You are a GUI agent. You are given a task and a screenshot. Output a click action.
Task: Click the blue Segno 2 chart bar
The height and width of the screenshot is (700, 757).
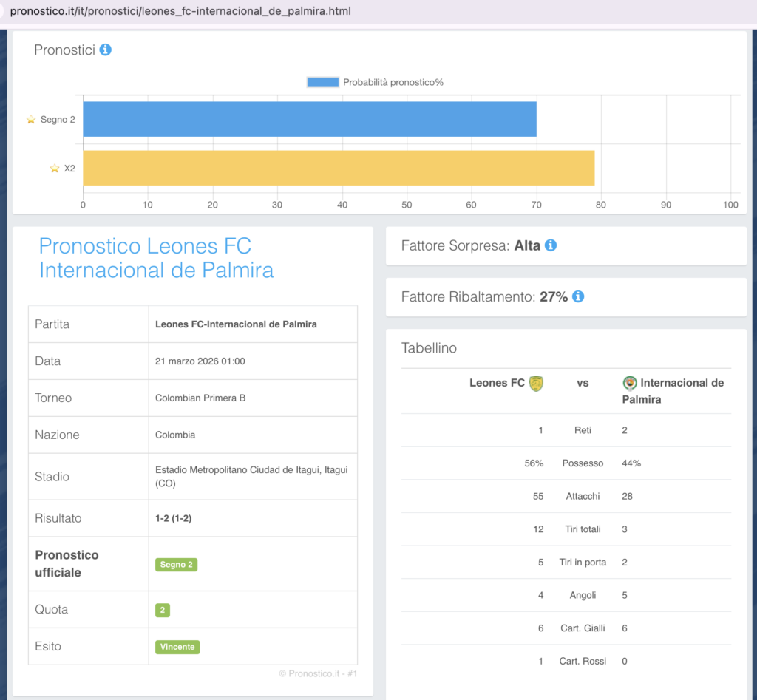pos(309,120)
